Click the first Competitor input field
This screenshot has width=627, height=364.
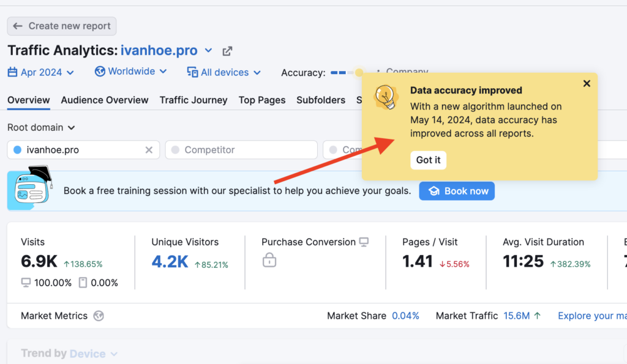point(241,150)
